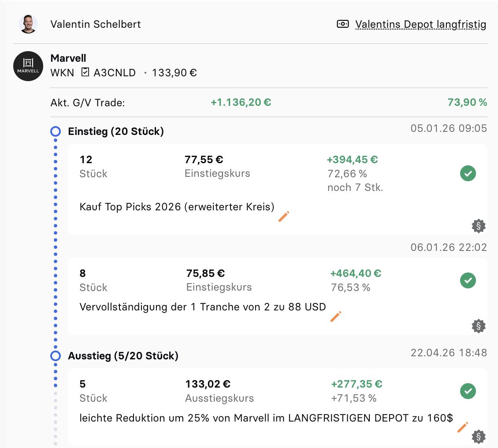Click Valentin Schelbert's profile avatar

tap(28, 24)
